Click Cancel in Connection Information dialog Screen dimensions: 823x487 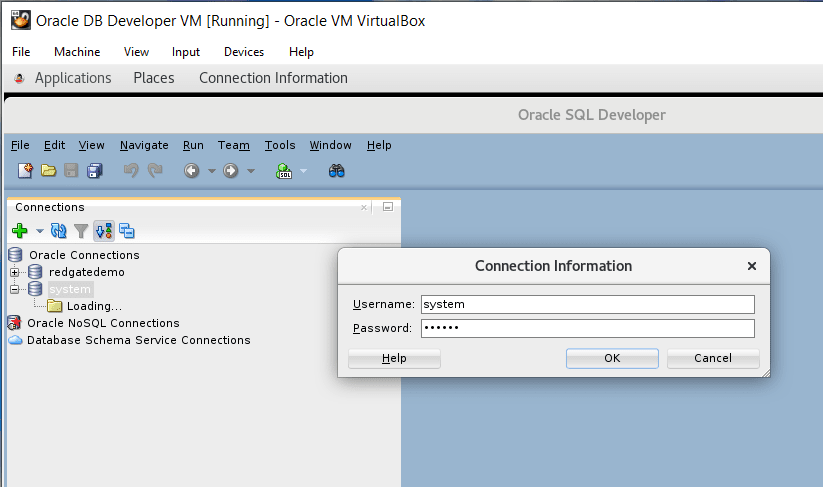point(713,358)
